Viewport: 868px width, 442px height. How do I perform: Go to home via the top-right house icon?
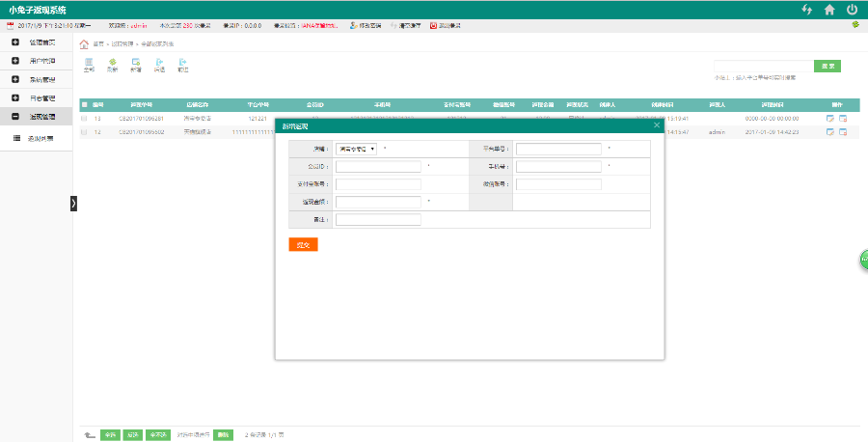pyautogui.click(x=829, y=10)
